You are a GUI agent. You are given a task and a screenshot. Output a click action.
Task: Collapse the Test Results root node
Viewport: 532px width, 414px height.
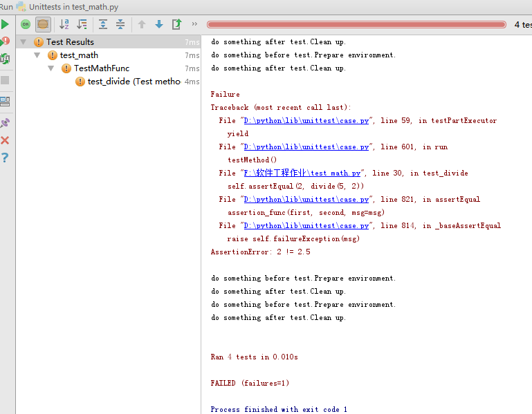[23, 42]
